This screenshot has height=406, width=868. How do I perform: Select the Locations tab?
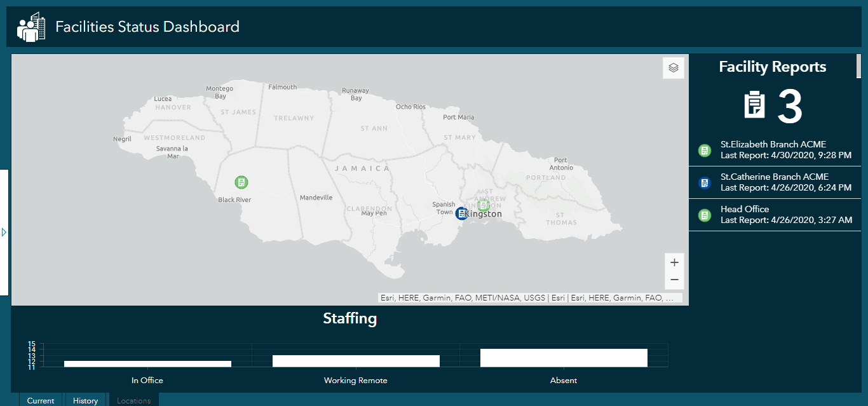click(x=134, y=400)
